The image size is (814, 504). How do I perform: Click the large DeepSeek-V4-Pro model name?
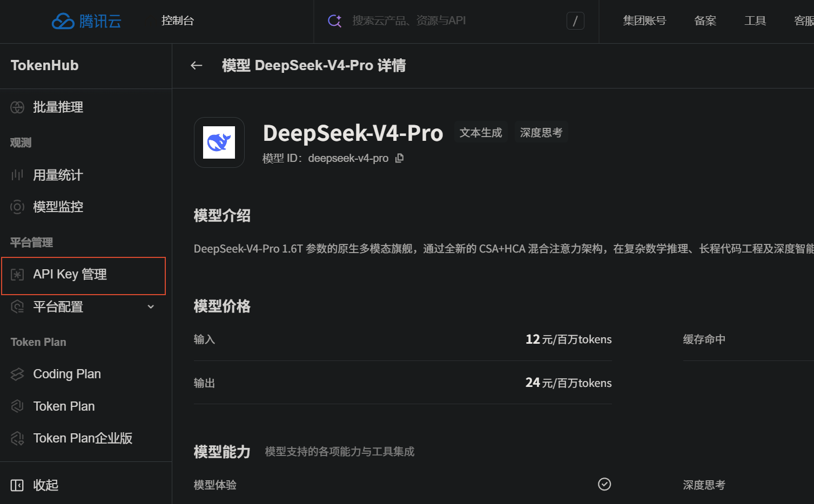[x=353, y=133]
